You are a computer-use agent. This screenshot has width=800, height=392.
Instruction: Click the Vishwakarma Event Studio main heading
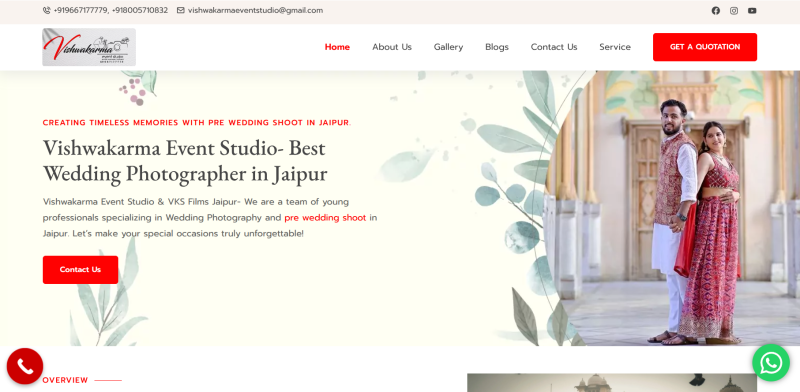[185, 161]
